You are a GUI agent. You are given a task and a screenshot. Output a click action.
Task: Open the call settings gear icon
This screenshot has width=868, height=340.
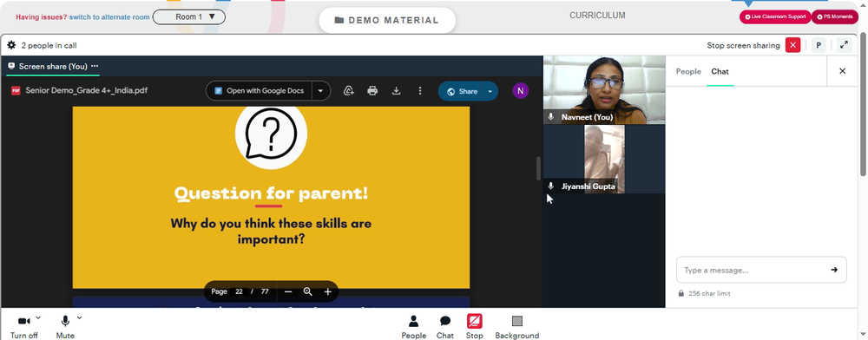11,45
